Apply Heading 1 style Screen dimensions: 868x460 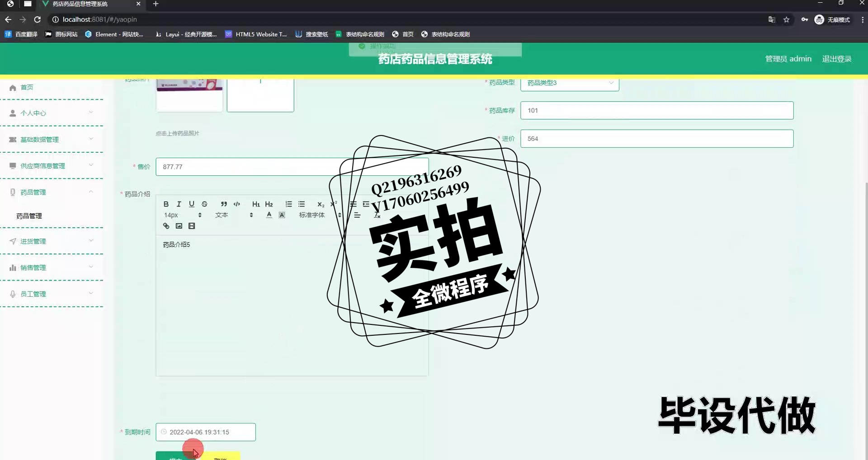(x=256, y=204)
